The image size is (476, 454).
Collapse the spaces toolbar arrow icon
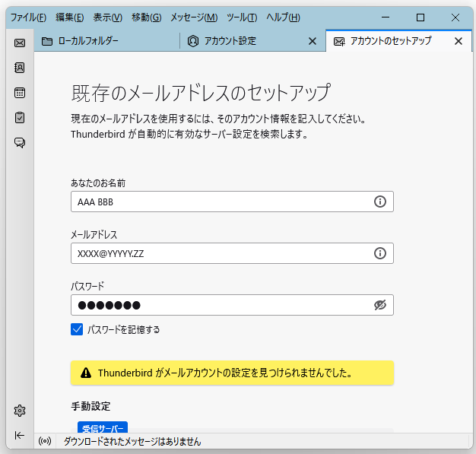pos(20,435)
